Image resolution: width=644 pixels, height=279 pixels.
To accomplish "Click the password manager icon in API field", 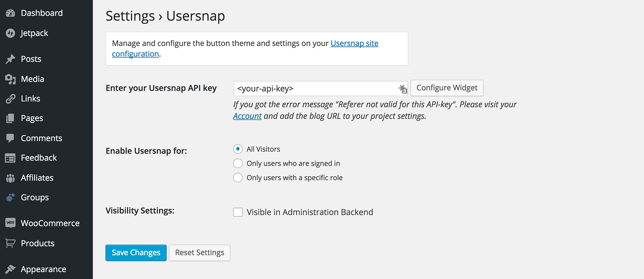I will (x=402, y=89).
